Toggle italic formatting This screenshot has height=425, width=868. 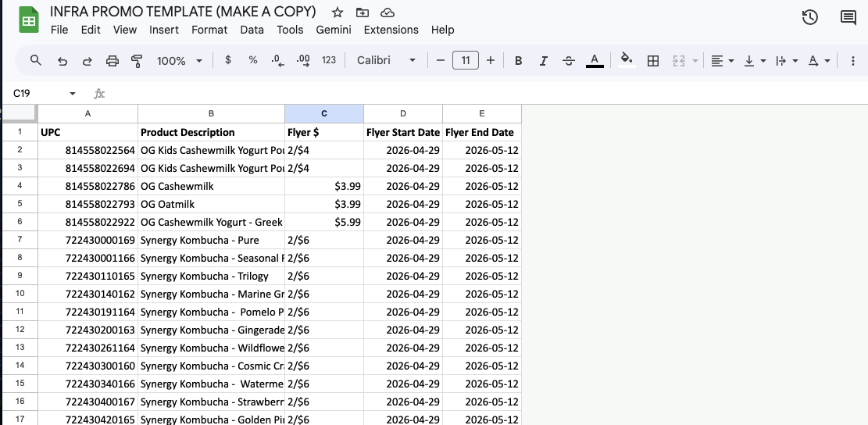pyautogui.click(x=544, y=61)
